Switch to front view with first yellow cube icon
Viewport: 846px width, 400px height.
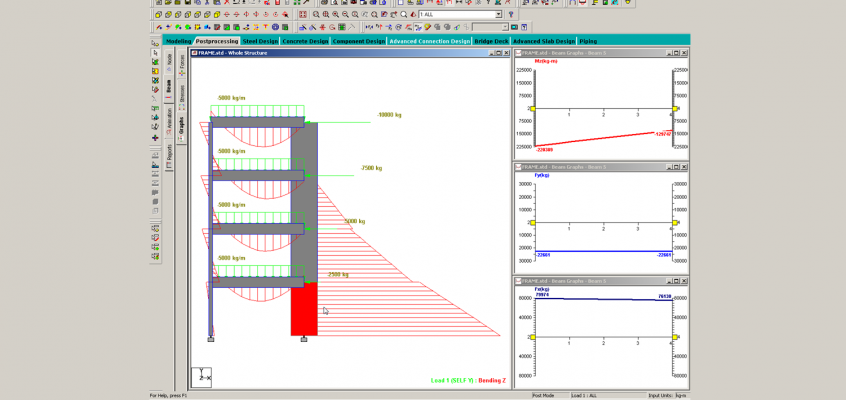(x=159, y=15)
